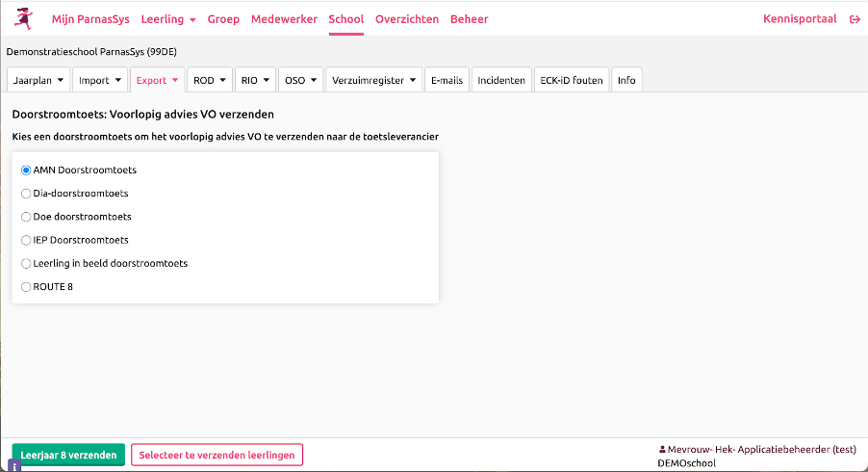Open the Jaarplan dropdown tab
Viewport: 868px width, 472px height.
click(x=38, y=80)
